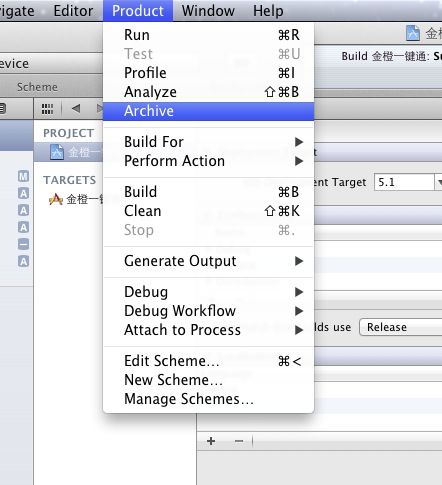
Task: Select the app target icon under TARGETS
Action: [56, 199]
